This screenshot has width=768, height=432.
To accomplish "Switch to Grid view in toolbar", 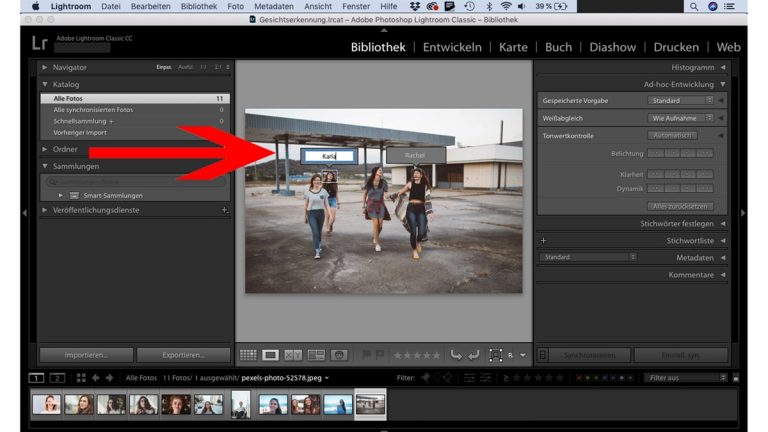I will [x=248, y=354].
